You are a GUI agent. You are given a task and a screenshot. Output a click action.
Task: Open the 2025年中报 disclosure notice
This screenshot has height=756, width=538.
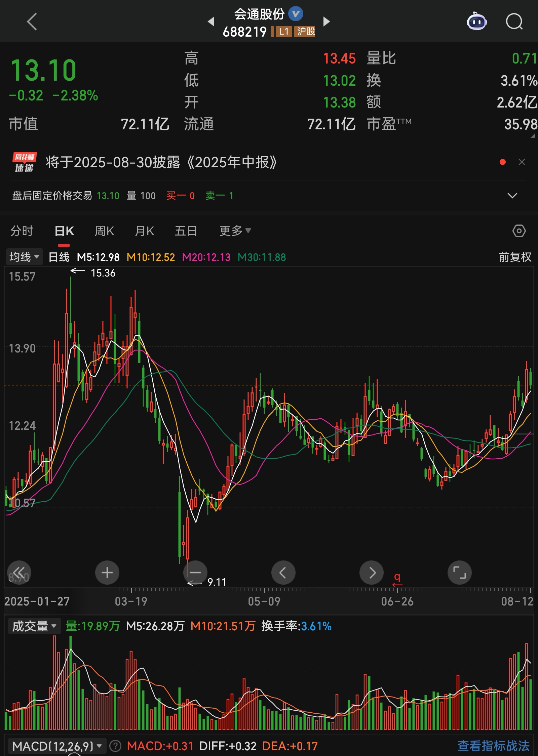(x=161, y=162)
